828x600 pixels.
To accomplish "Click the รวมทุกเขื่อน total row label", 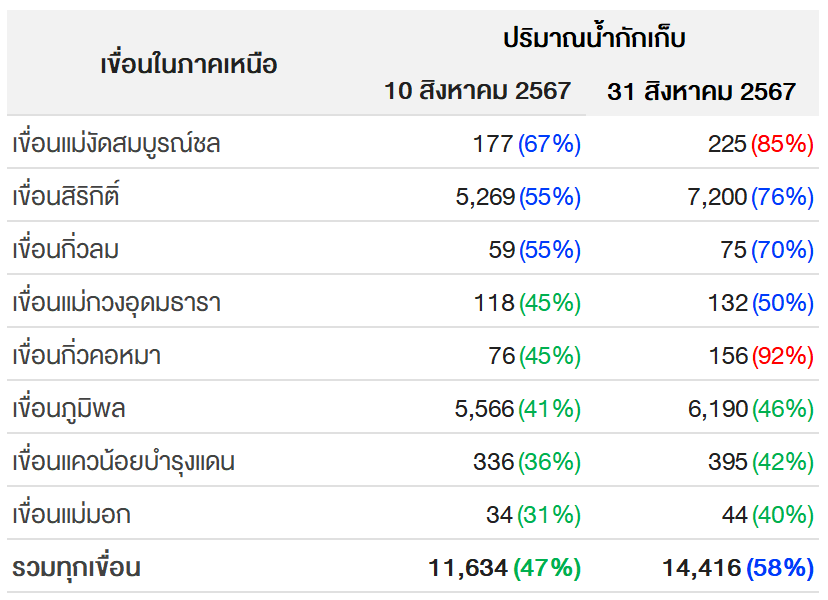I will [x=76, y=567].
